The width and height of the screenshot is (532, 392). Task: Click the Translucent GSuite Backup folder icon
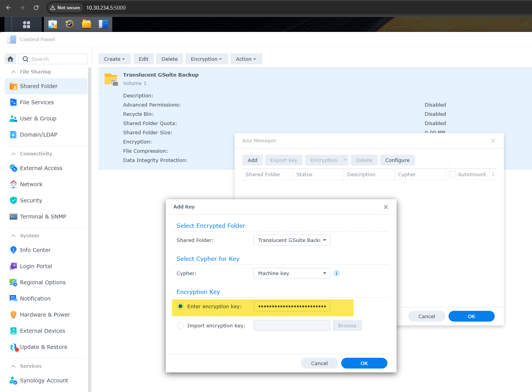tap(111, 79)
